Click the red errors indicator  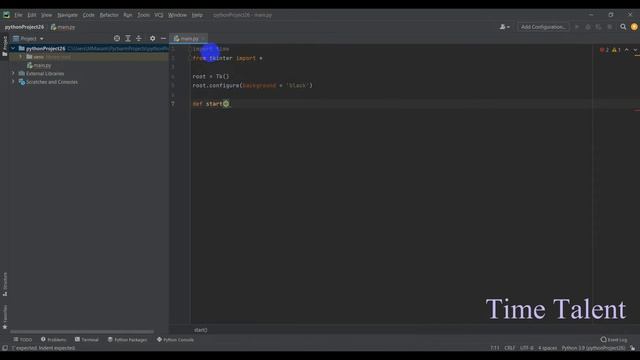[604, 50]
